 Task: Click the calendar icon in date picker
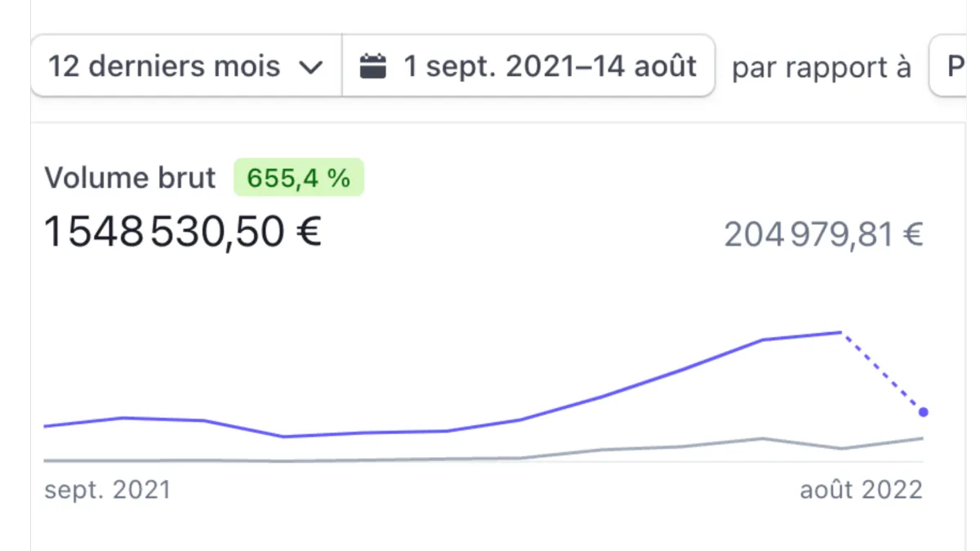[x=372, y=66]
